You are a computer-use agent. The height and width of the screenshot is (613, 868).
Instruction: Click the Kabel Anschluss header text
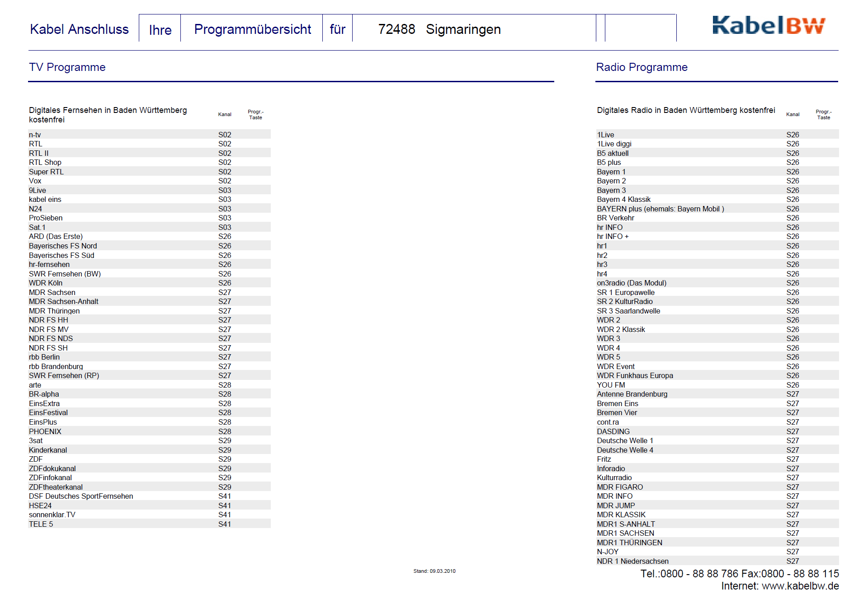point(79,29)
